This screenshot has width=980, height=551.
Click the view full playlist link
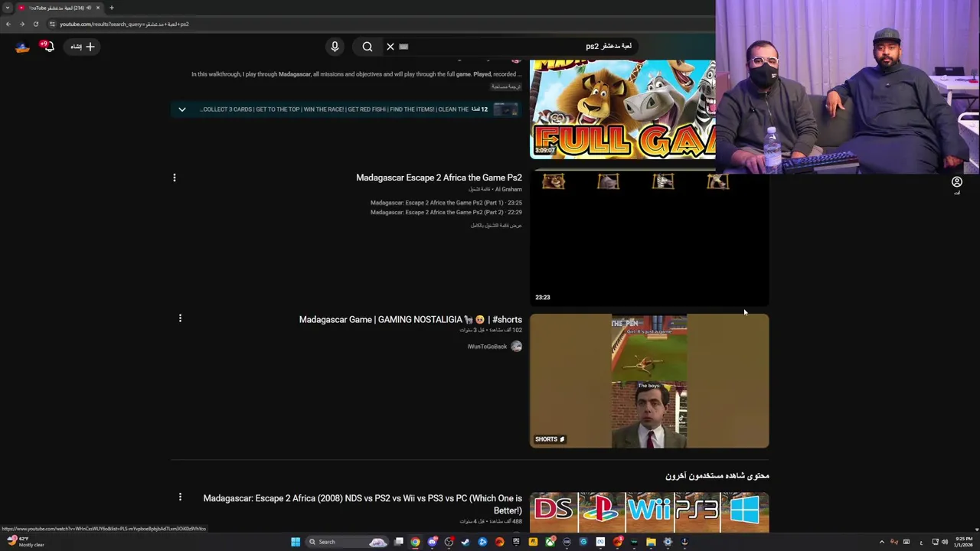coord(496,225)
